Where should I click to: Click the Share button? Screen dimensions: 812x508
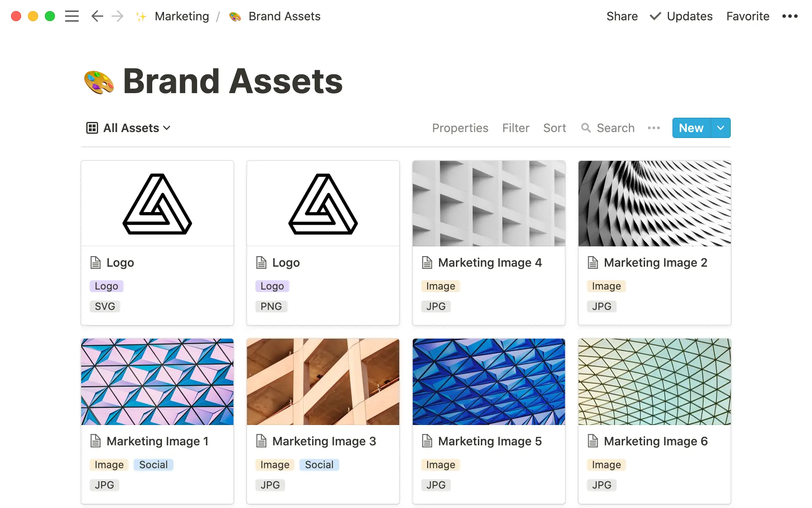click(x=622, y=17)
